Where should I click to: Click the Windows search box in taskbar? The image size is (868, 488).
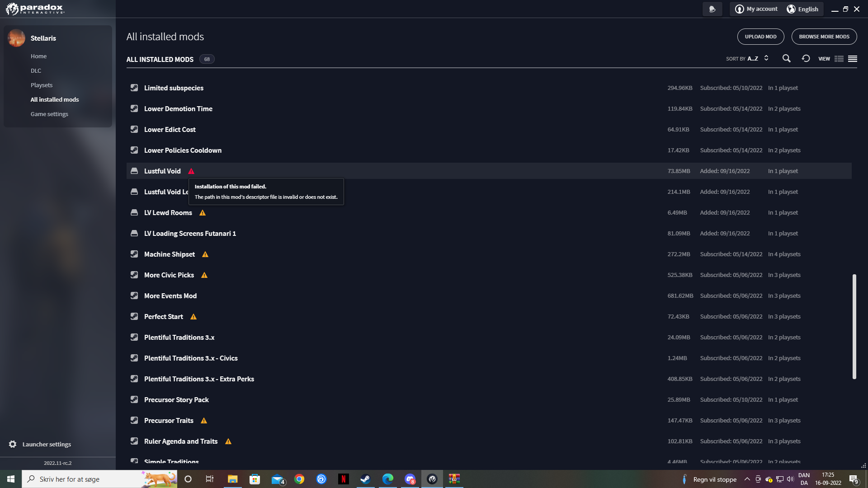tap(99, 479)
